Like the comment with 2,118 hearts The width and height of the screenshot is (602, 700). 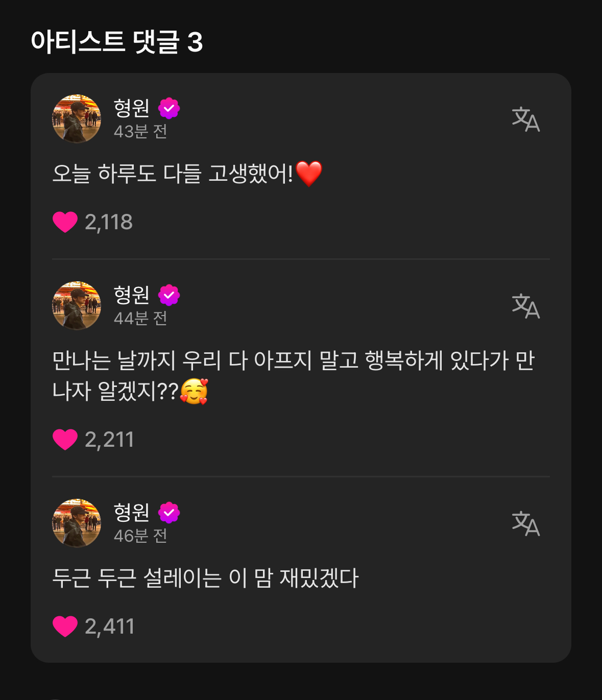click(65, 222)
